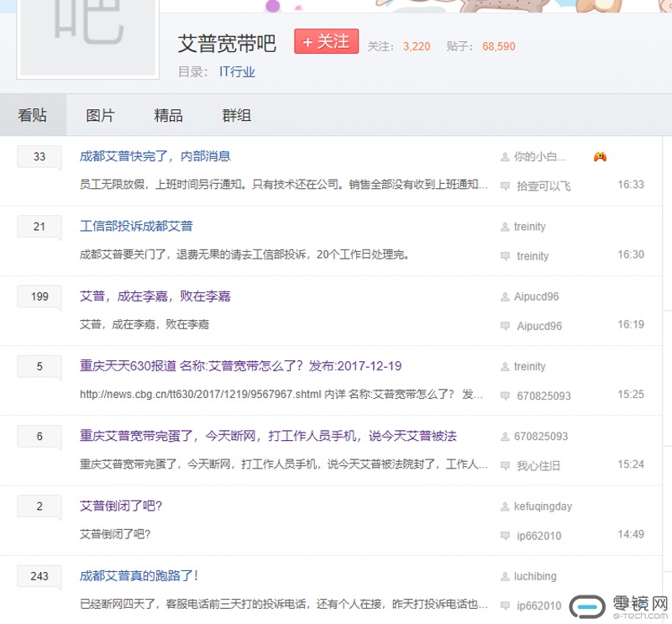Image resolution: width=672 pixels, height=624 pixels.
Task: Click timestamp 14:49
Action: (631, 534)
